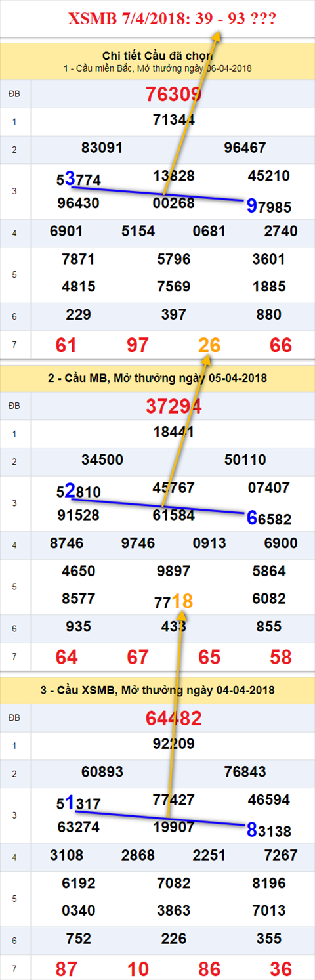Click second prize number 83091
Viewport: 315px width, 980px height.
[x=102, y=148]
